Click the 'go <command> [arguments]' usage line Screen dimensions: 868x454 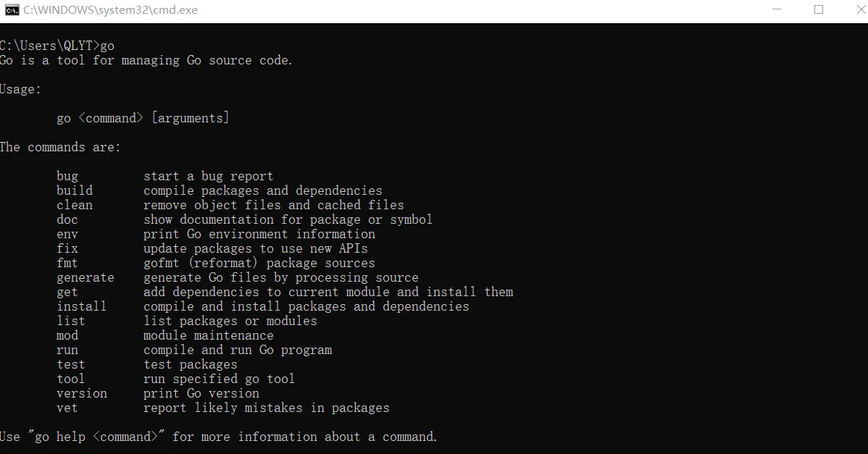point(143,118)
